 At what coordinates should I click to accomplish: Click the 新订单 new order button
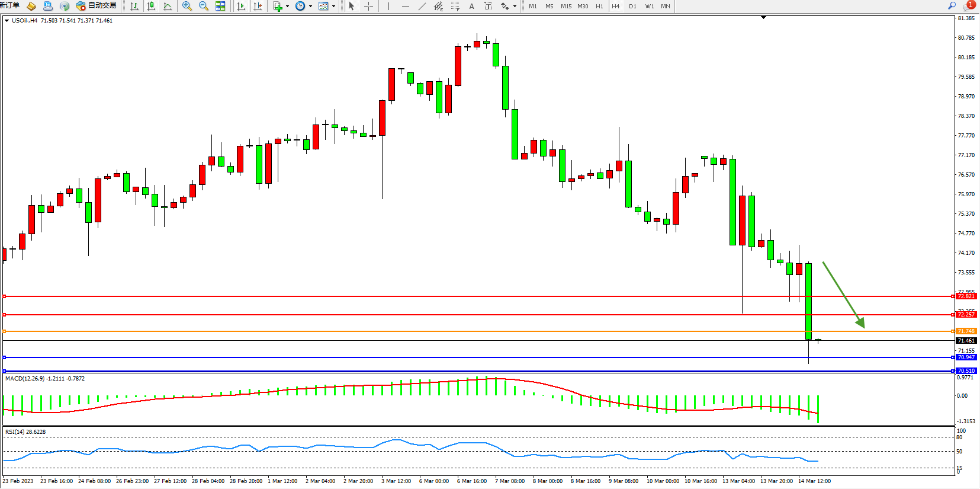(9, 5)
